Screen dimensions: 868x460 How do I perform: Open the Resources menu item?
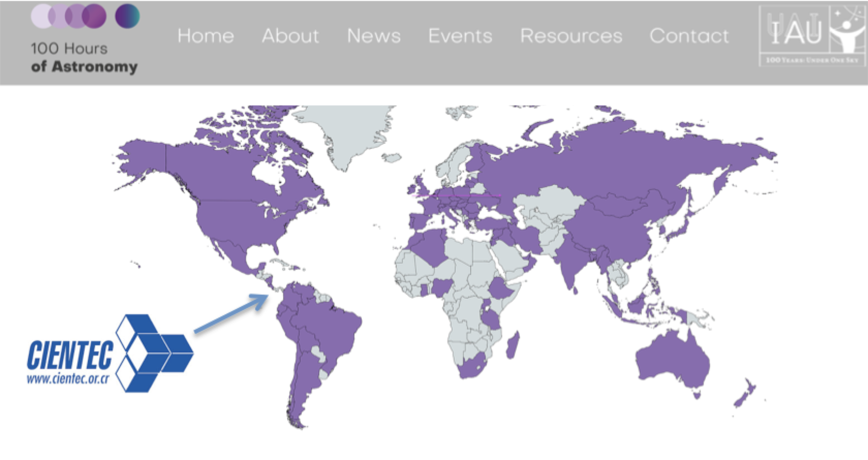click(571, 36)
